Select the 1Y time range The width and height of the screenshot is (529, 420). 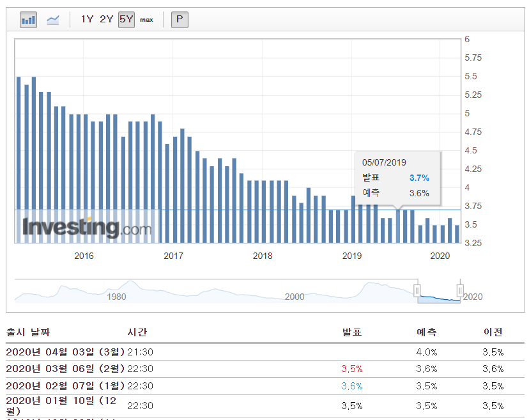coord(87,19)
